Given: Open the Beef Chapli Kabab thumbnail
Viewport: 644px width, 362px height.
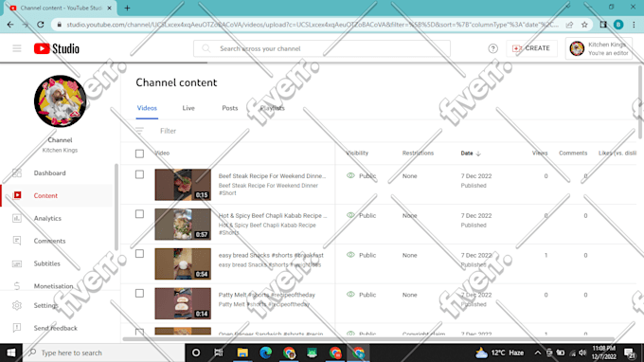Looking at the screenshot, I should pos(183,225).
